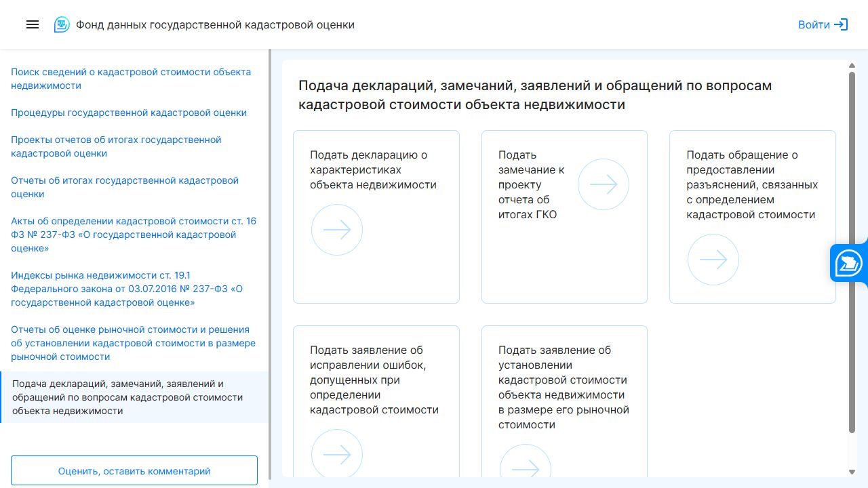Open 'Подать обращение о предоставлении разъяснений' card

click(x=753, y=217)
